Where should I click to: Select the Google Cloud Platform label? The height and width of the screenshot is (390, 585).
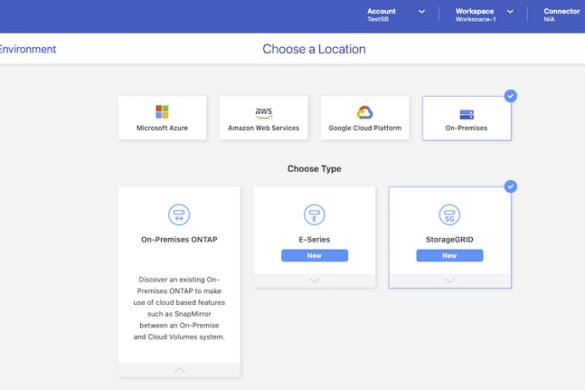coord(365,128)
